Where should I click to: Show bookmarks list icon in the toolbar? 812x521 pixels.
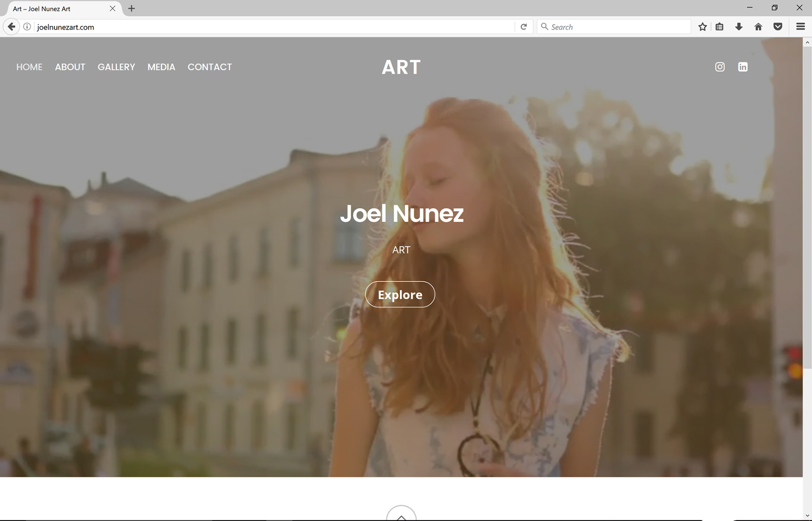(x=719, y=27)
